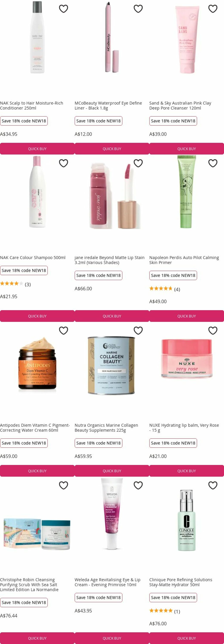Quick buy the MCoBeauty Eye Define Liner

point(112,149)
